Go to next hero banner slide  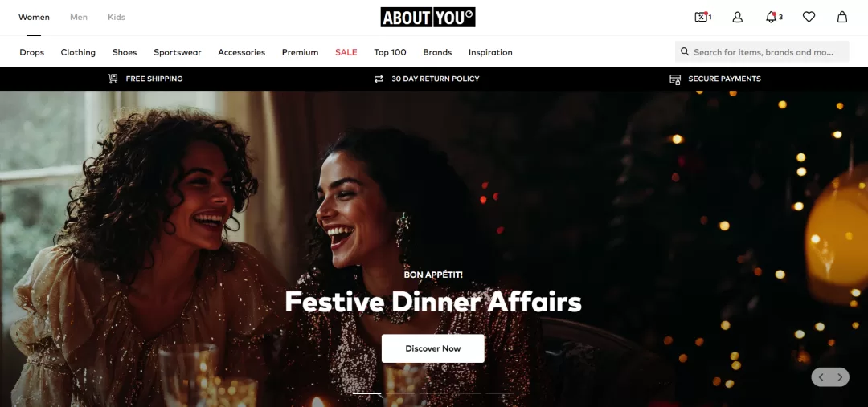click(840, 377)
